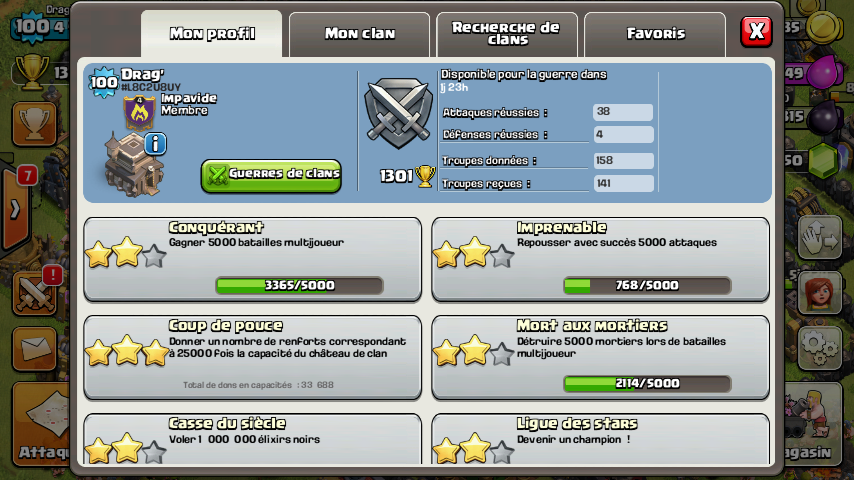Click Mort aux mortiers progress bar

coord(647,384)
